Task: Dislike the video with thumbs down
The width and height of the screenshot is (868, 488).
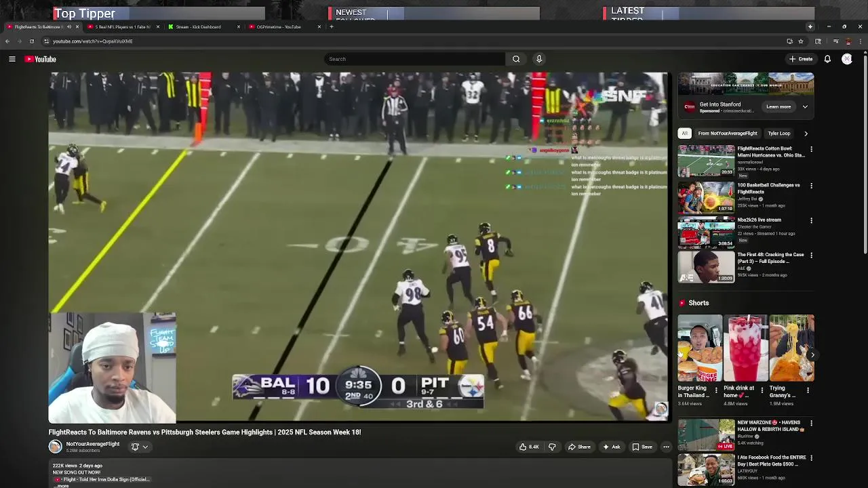Action: [552, 447]
